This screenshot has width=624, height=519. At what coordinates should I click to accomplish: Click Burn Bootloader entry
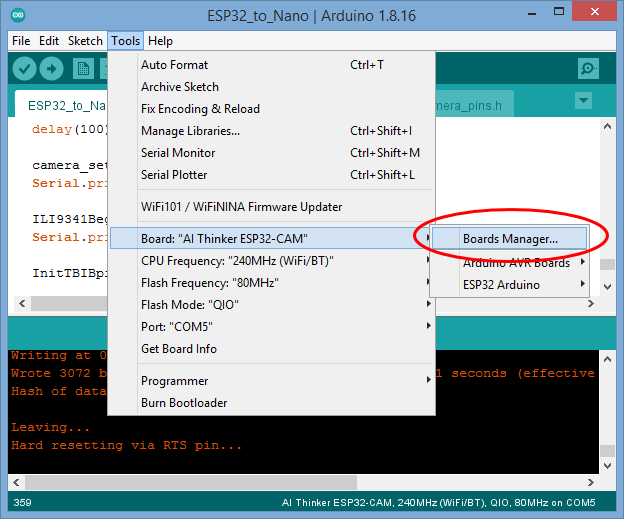pyautogui.click(x=271, y=403)
